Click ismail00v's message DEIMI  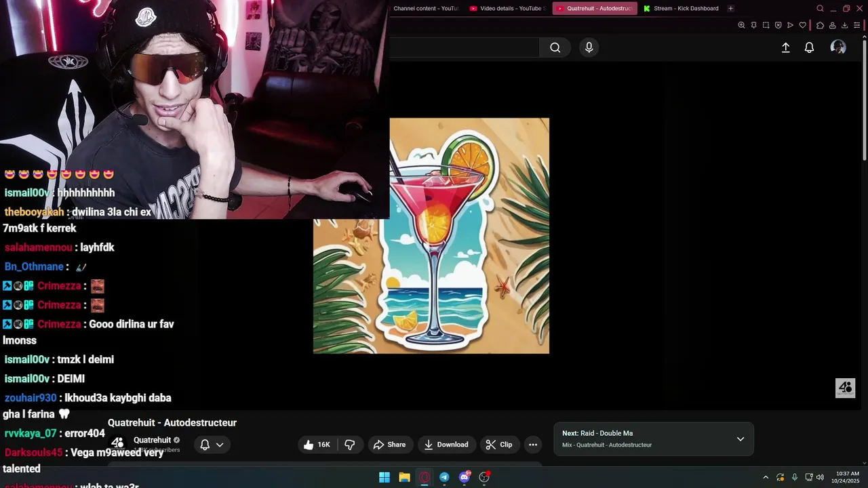point(71,379)
